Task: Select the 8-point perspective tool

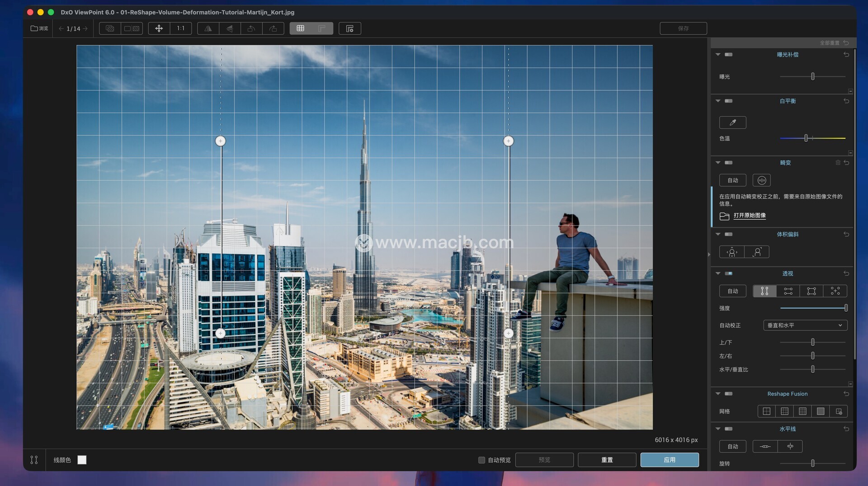Action: click(835, 291)
